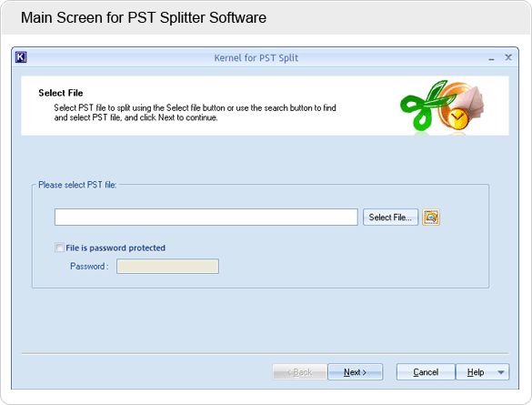Click the Please select PST file label

pyautogui.click(x=77, y=185)
